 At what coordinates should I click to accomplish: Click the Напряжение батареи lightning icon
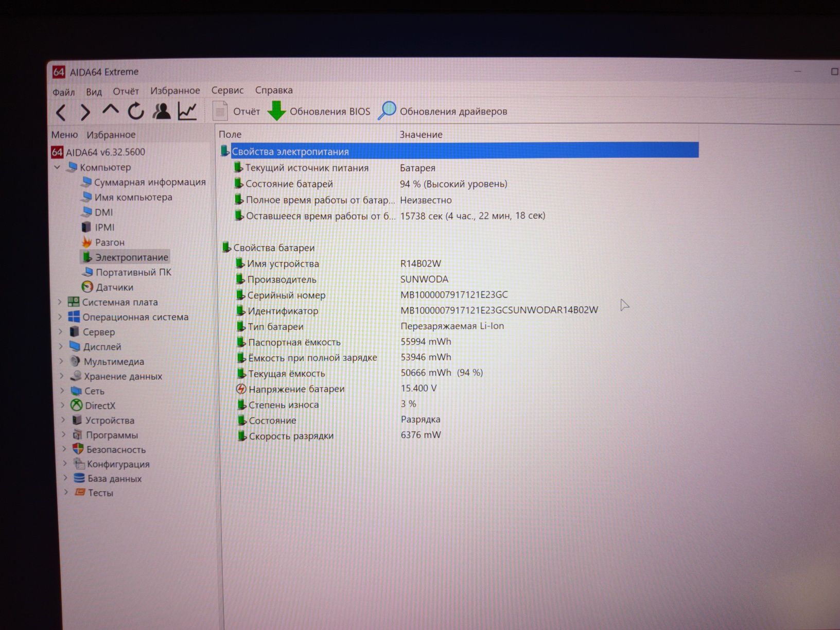241,389
